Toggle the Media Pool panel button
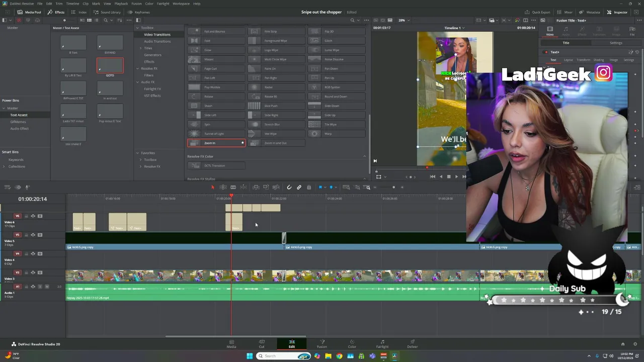The height and width of the screenshot is (362, 644). coord(30,12)
